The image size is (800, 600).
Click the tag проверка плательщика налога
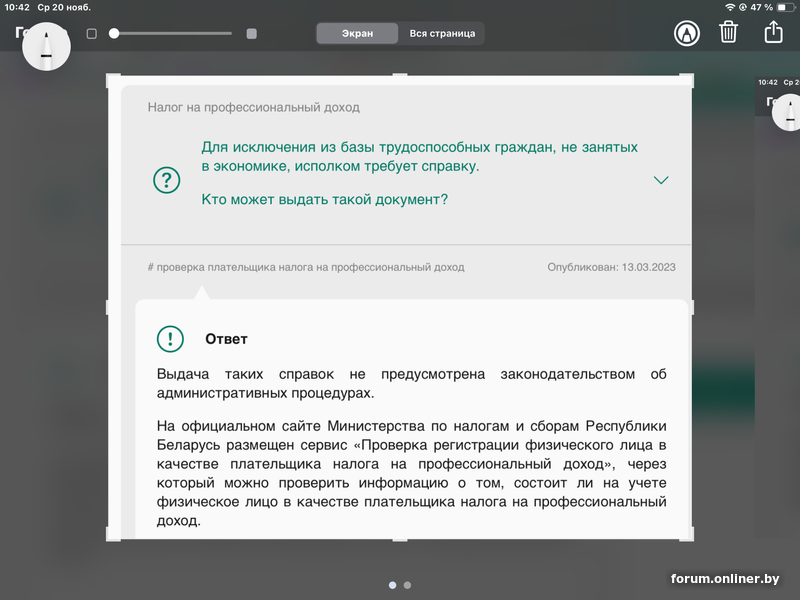[306, 267]
